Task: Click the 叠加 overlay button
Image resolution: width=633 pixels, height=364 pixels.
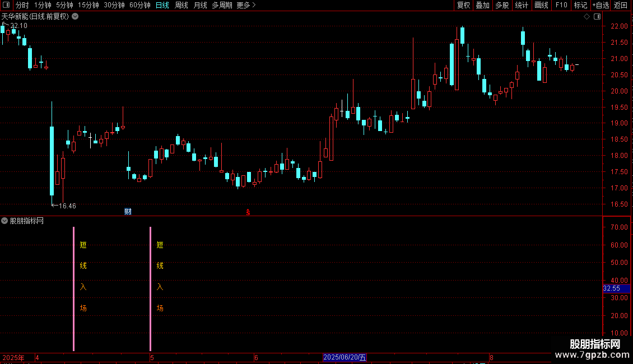Action: click(x=482, y=5)
